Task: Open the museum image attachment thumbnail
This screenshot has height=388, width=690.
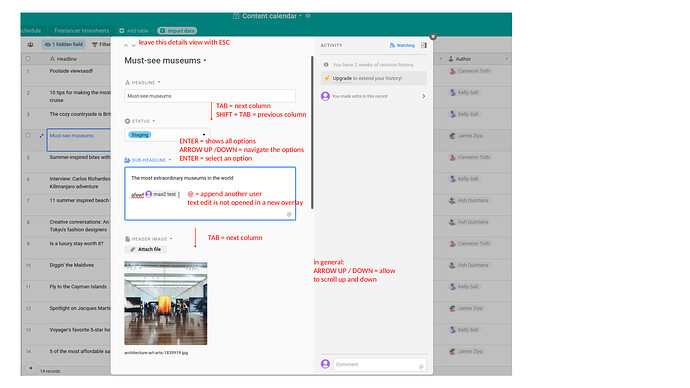Action: click(165, 303)
